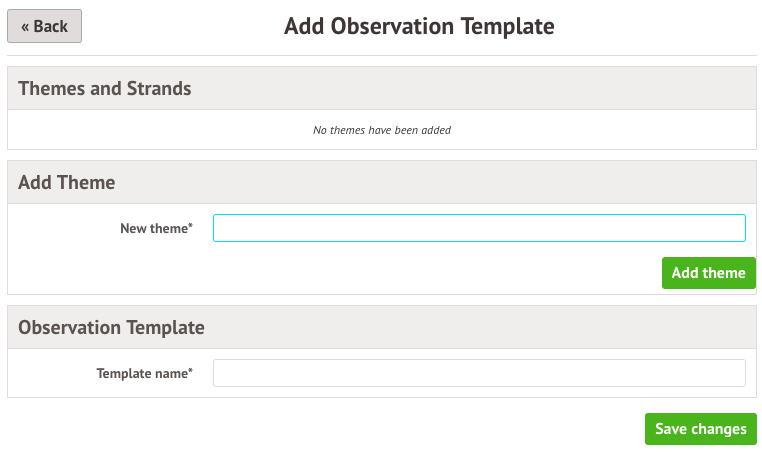The width and height of the screenshot is (762, 452).
Task: Click into the Template name field
Action: [x=479, y=373]
